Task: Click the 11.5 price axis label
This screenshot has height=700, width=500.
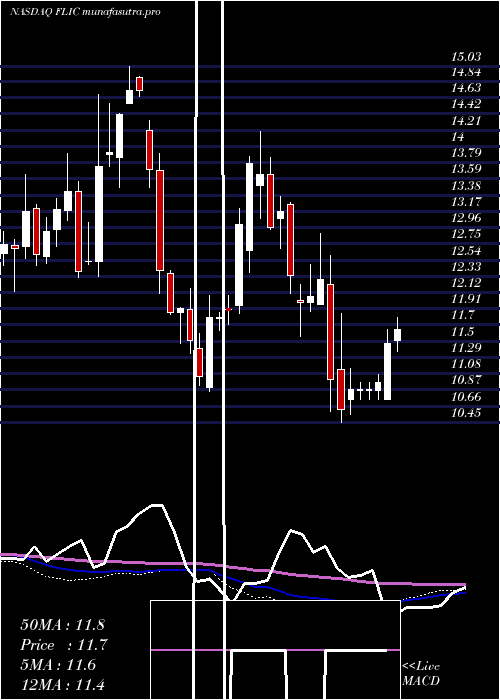Action: 462,331
